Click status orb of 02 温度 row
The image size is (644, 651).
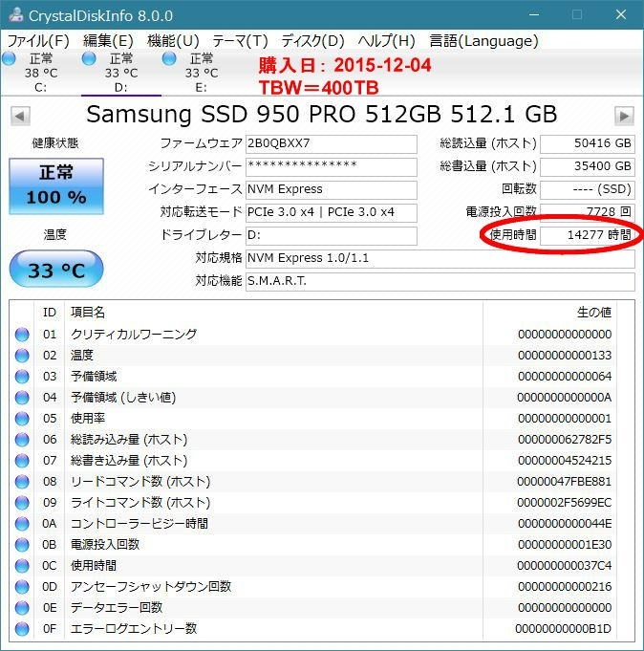(22, 356)
